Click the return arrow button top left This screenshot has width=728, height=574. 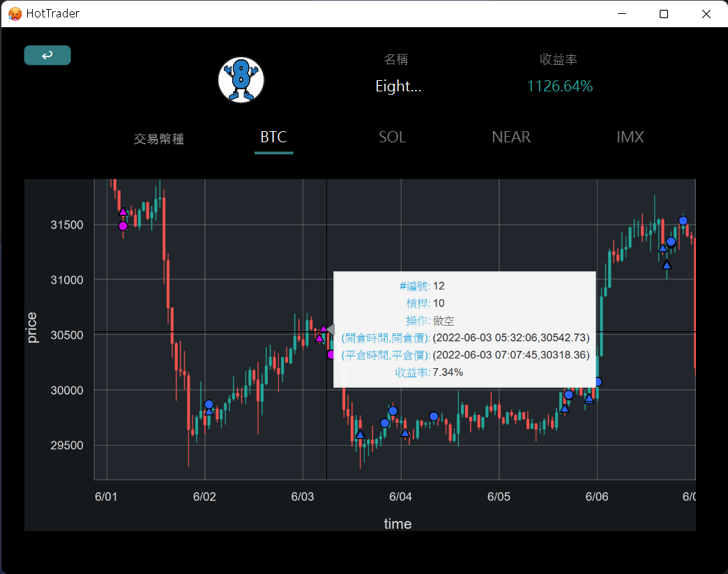pos(47,54)
